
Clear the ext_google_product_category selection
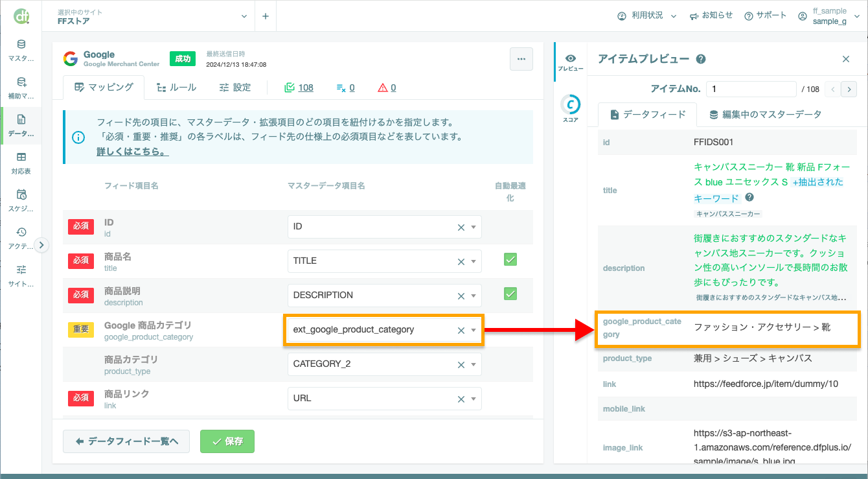(x=461, y=330)
